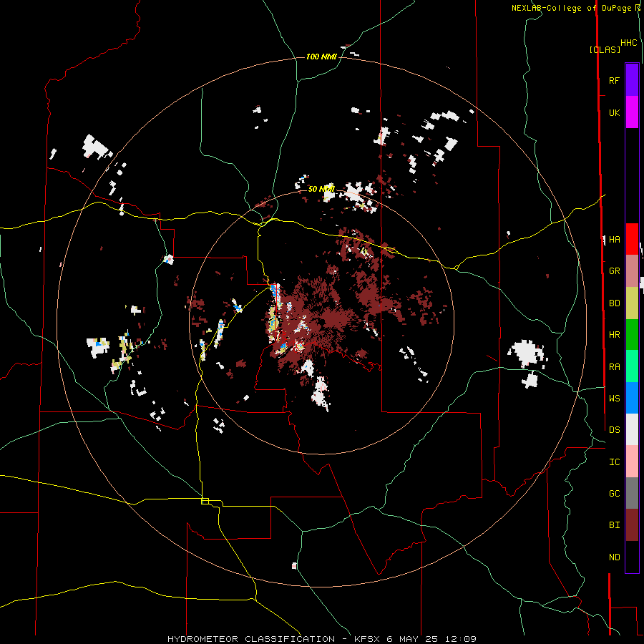Image resolution: width=644 pixels, height=644 pixels.
Task: Click the "6 MAY 25" date text
Action: tap(411, 639)
